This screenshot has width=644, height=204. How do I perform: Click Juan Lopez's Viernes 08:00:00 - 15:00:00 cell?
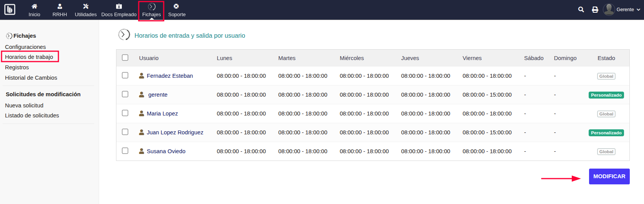487,132
